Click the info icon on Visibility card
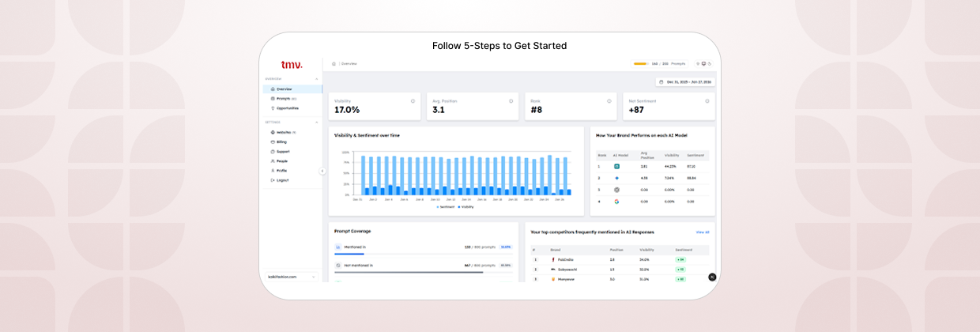The image size is (980, 332). (x=413, y=101)
